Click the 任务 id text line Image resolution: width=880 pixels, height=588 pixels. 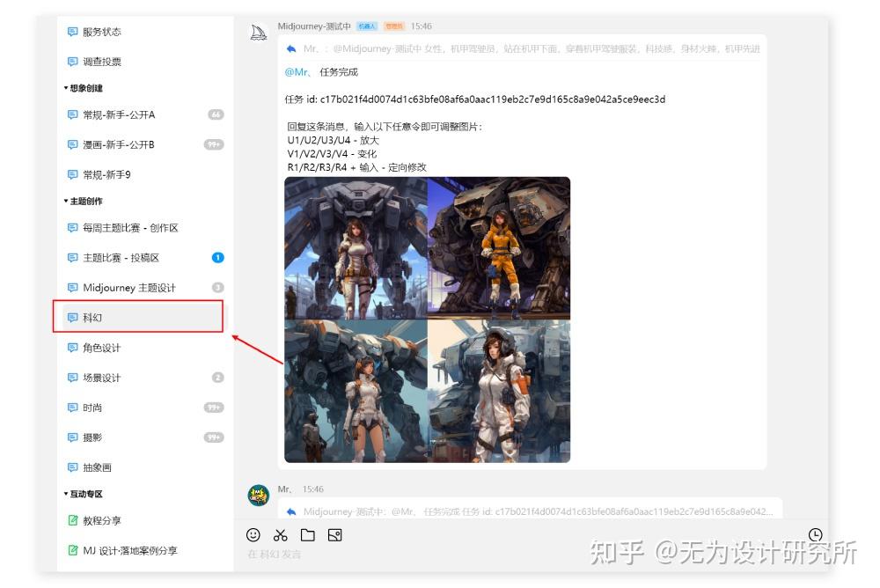[x=475, y=99]
